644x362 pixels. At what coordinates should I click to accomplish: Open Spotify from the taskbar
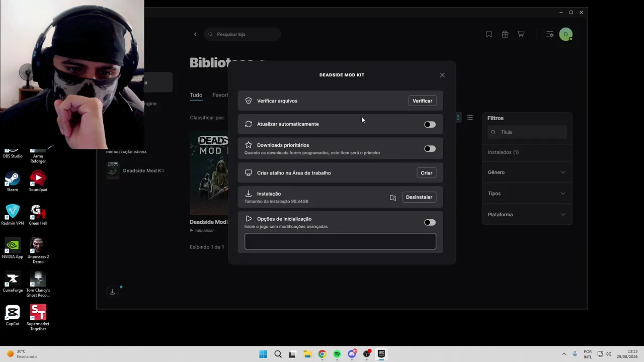click(x=337, y=354)
